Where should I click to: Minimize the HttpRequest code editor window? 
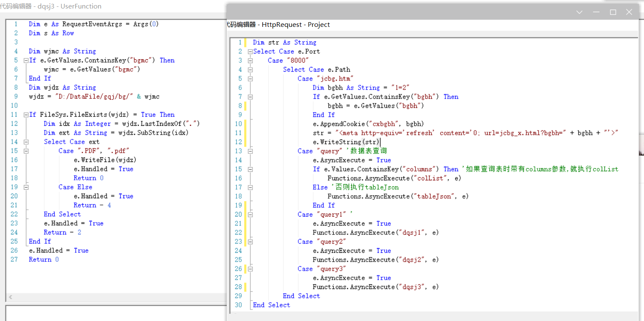click(x=596, y=12)
